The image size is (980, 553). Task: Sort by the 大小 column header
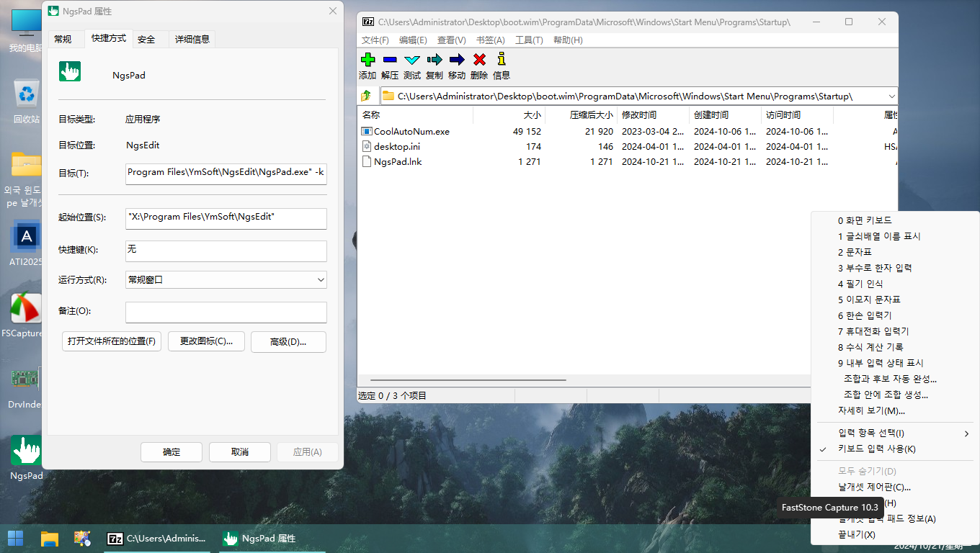pos(509,115)
